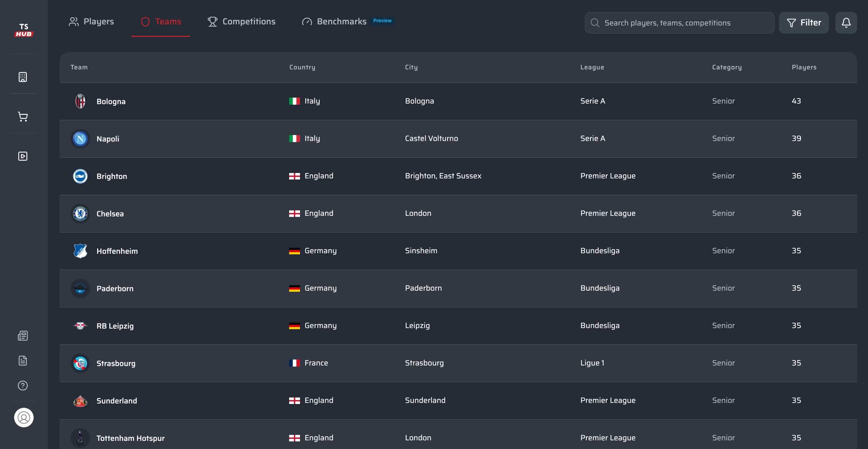
Task: Open the help question mark icon
Action: tap(23, 385)
